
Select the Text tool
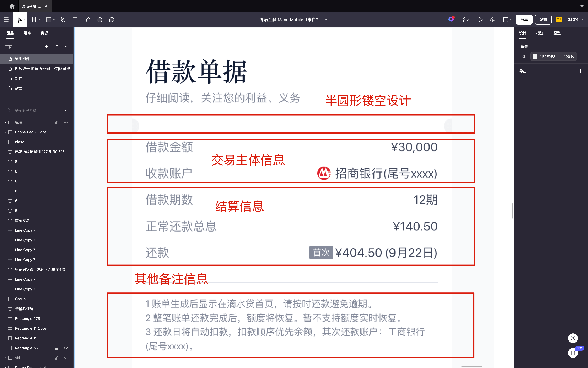pyautogui.click(x=75, y=20)
